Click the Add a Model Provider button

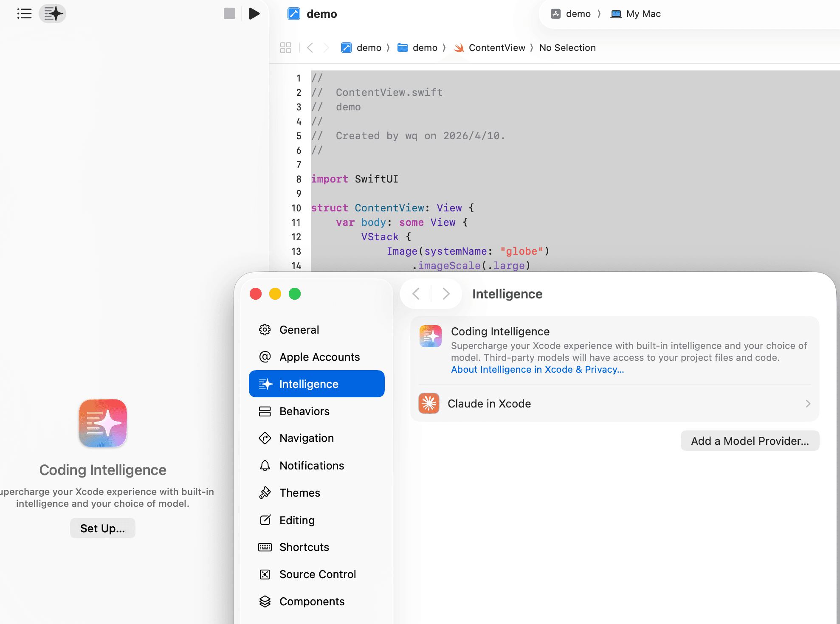750,441
